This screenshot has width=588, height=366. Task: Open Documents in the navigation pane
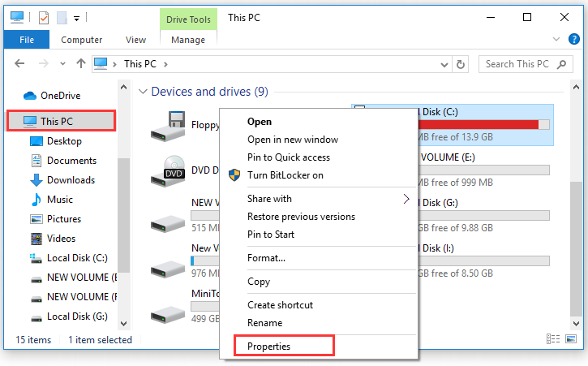click(63, 161)
